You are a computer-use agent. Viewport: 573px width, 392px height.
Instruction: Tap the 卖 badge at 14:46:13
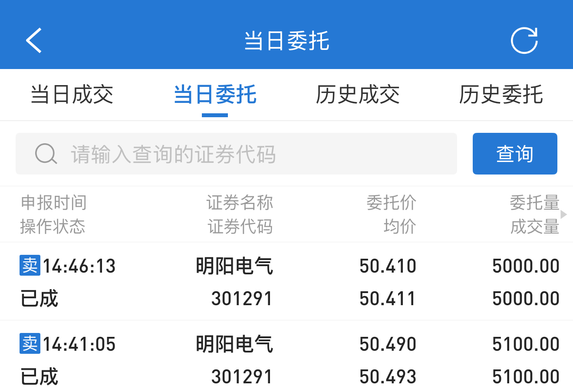[30, 265]
